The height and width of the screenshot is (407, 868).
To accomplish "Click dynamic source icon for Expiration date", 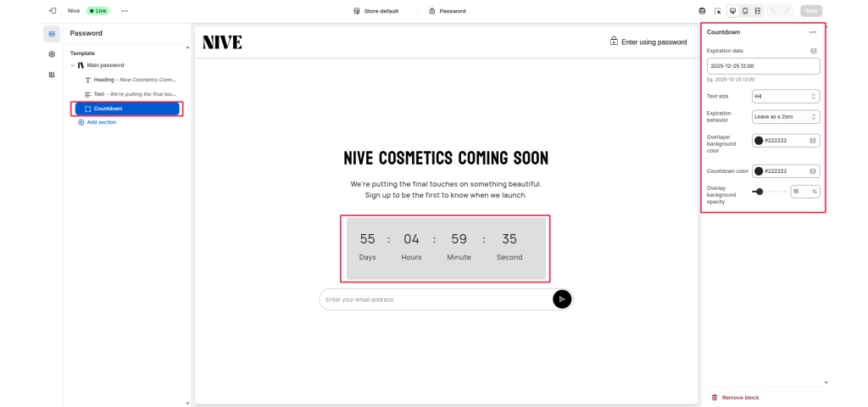I will [x=813, y=51].
